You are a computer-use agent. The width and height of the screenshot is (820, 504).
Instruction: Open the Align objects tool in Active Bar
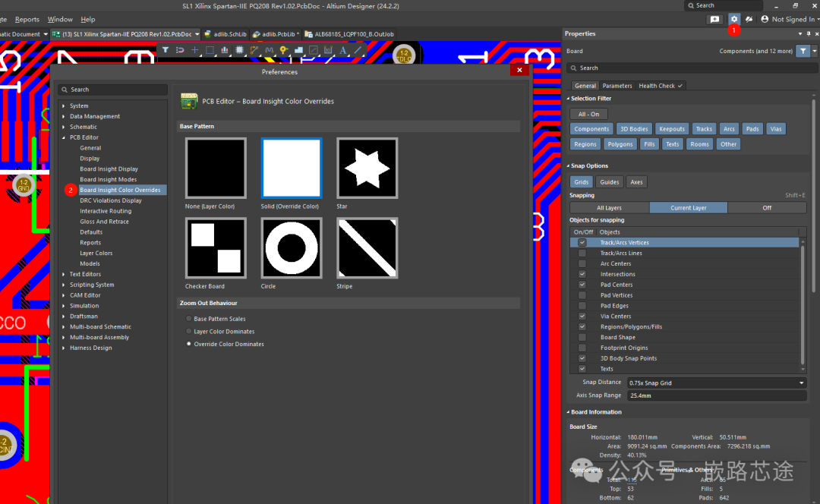(224, 50)
